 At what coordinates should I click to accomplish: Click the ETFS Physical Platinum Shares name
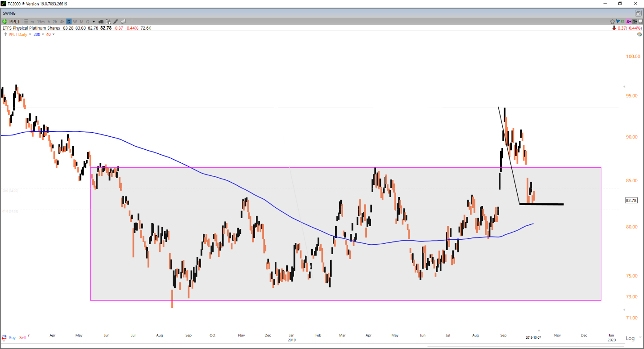[31, 28]
